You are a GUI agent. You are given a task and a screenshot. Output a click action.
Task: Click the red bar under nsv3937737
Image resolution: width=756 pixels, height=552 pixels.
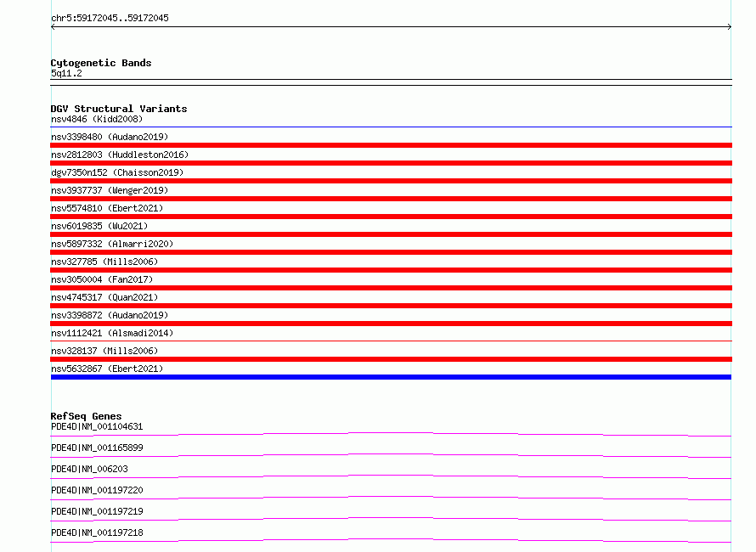(x=391, y=199)
